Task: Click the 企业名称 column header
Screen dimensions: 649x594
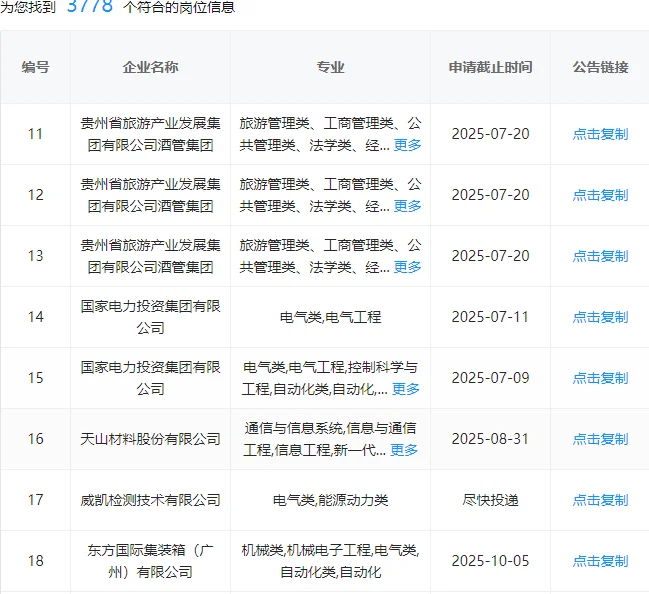Action: pos(150,67)
